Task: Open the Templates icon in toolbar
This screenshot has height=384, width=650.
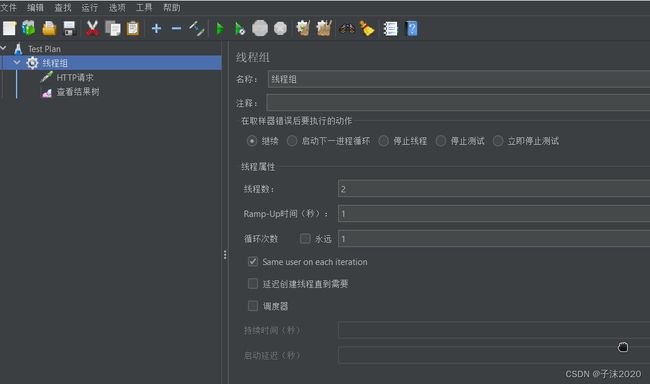Action: [x=29, y=28]
